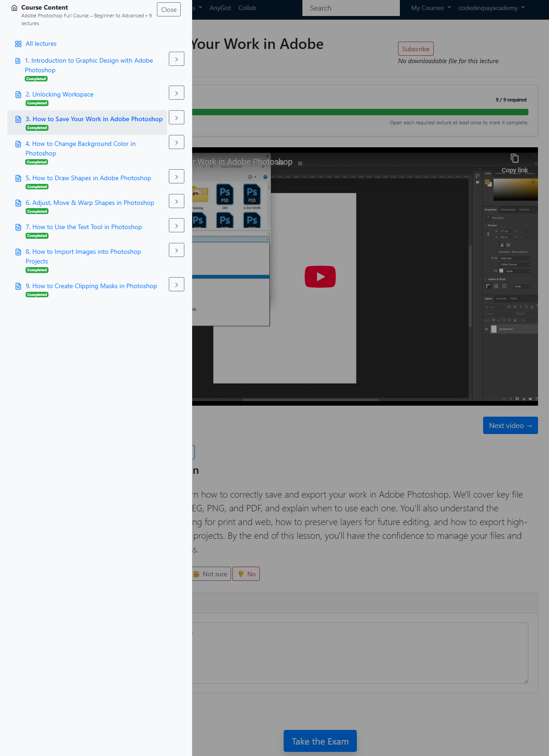Play the video with the red play button
This screenshot has width=549, height=756.
pyautogui.click(x=320, y=277)
